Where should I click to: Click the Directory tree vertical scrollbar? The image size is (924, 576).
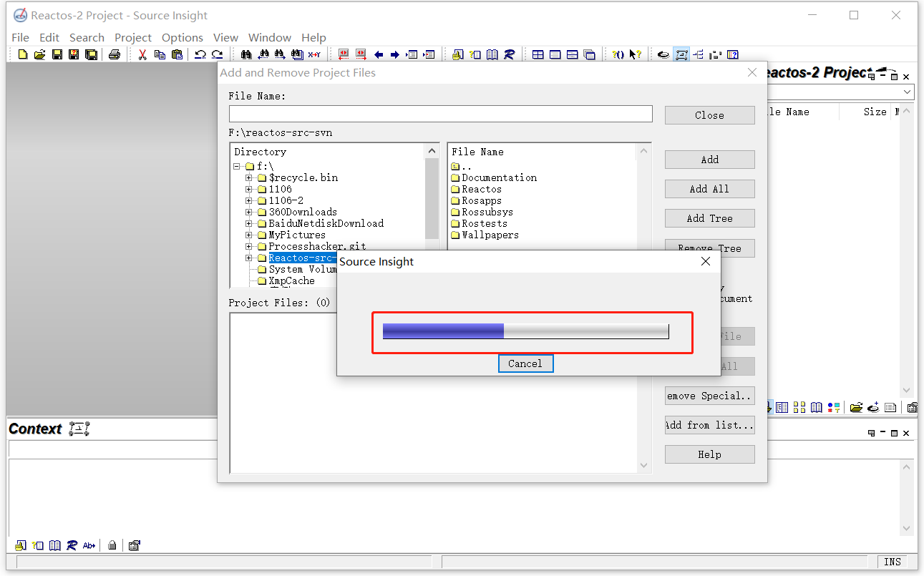pyautogui.click(x=432, y=198)
